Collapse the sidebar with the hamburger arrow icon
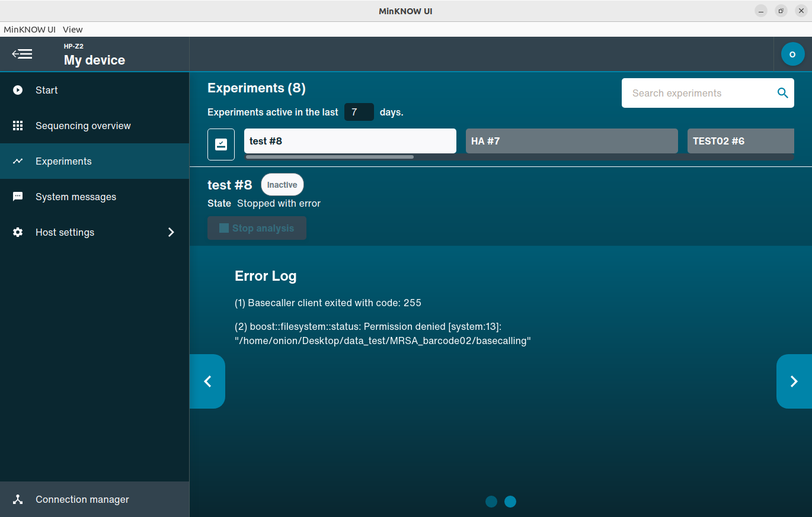 pyautogui.click(x=23, y=54)
